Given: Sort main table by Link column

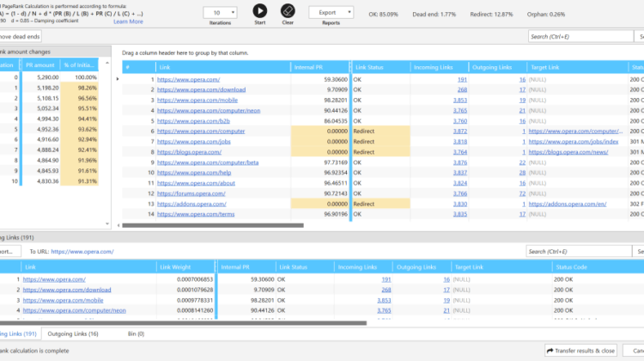Looking at the screenshot, I should click(x=223, y=67).
